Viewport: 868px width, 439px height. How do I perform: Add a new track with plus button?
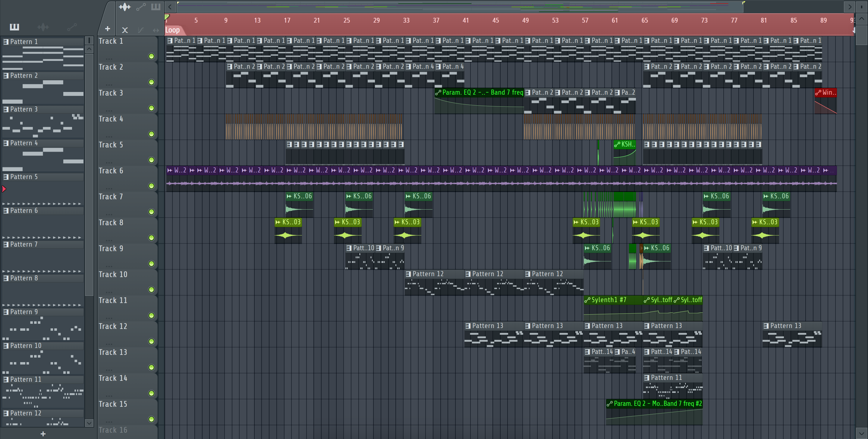click(x=108, y=29)
